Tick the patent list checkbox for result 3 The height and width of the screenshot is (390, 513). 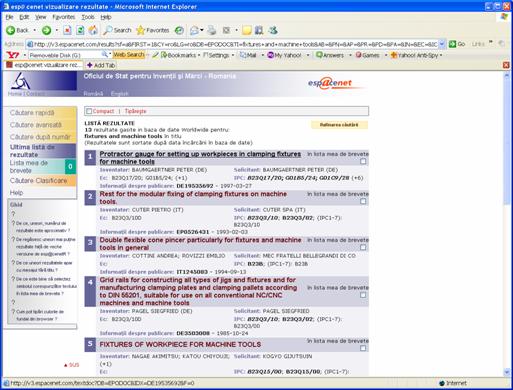tap(363, 247)
